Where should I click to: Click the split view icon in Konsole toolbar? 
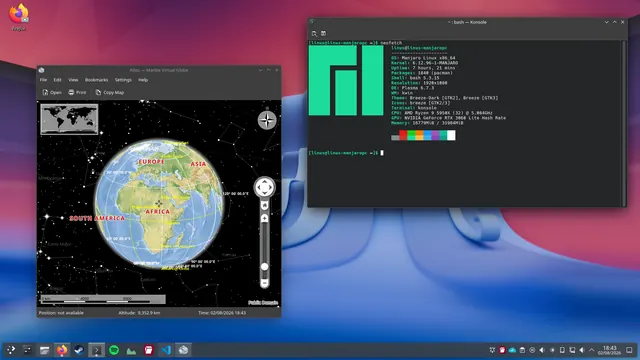tap(323, 33)
